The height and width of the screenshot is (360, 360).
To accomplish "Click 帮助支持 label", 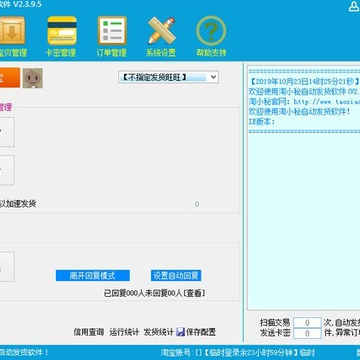I will pyautogui.click(x=211, y=53).
